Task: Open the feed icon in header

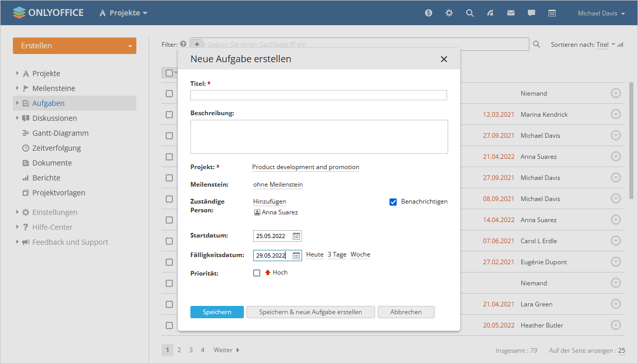Action: pos(490,13)
